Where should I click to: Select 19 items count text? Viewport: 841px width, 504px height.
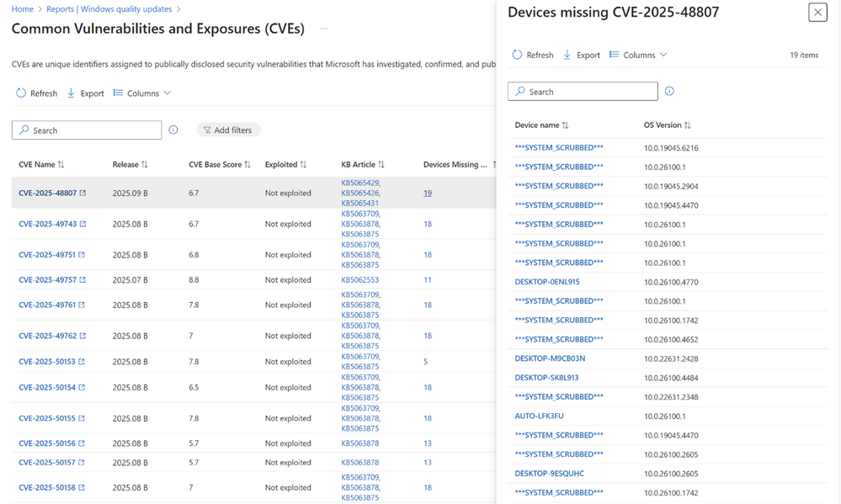pyautogui.click(x=804, y=55)
